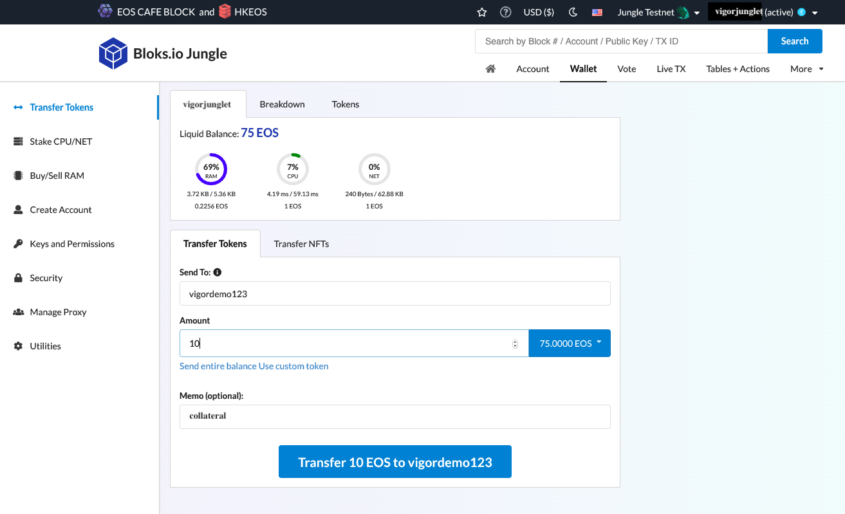This screenshot has height=514, width=845.
Task: Open the Vote nav item
Action: click(626, 68)
